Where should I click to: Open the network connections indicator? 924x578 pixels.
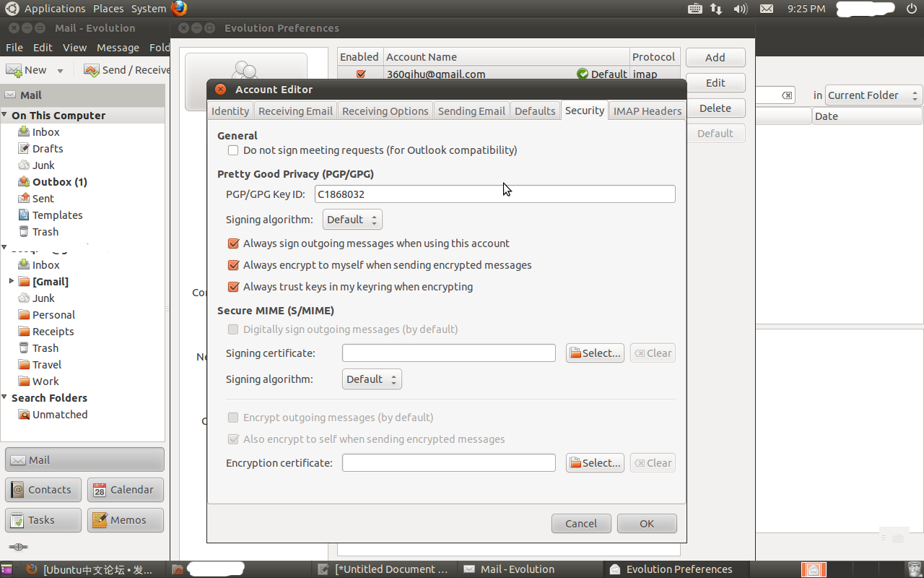[x=716, y=9]
